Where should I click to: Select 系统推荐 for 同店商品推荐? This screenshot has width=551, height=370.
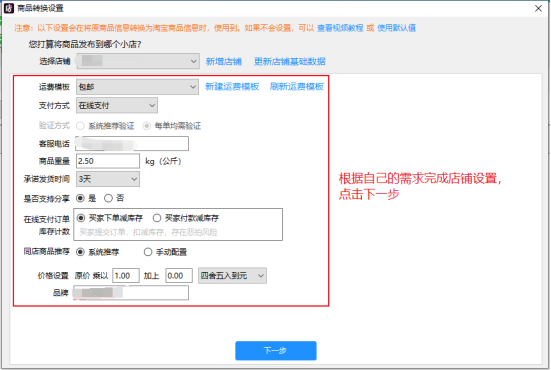click(80, 252)
